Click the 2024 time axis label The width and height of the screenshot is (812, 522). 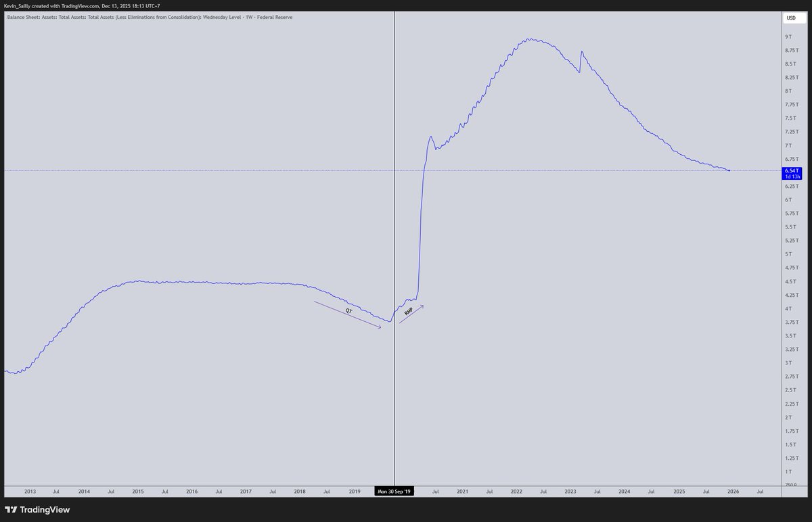(x=625, y=492)
